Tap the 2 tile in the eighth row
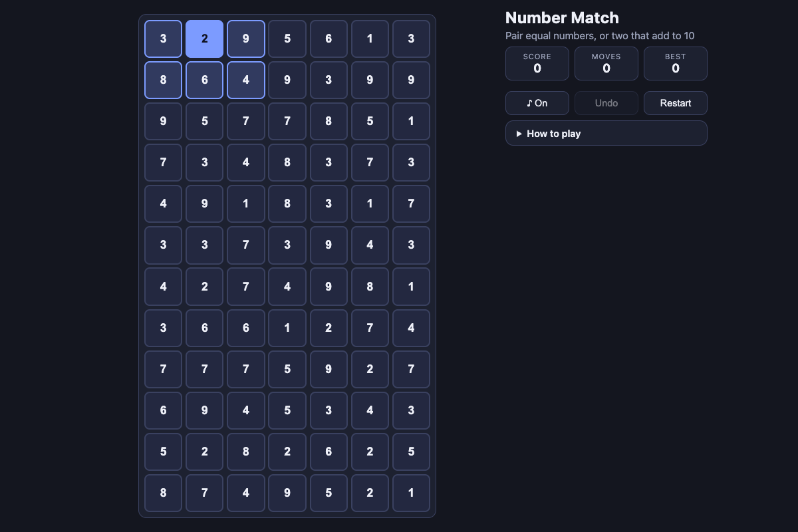 [x=329, y=328]
